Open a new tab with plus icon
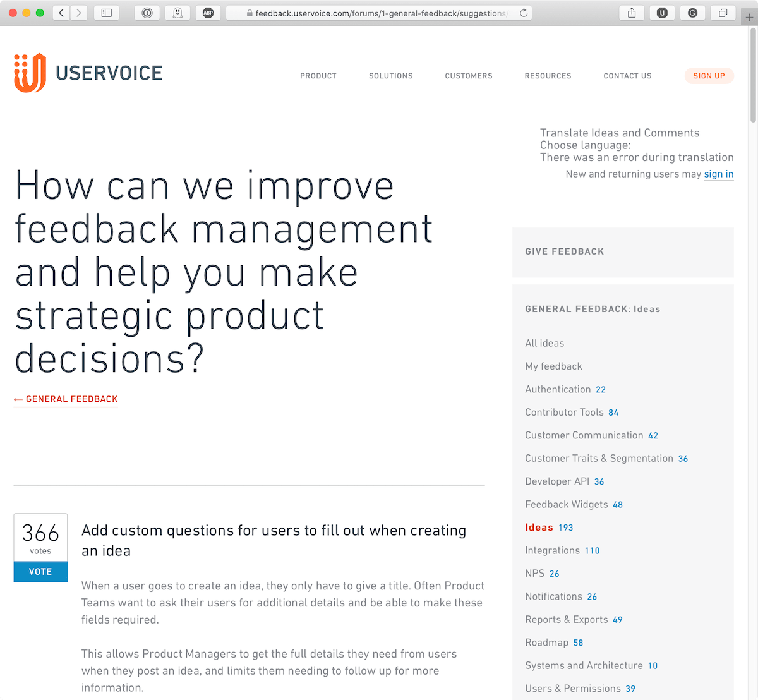 point(749,17)
